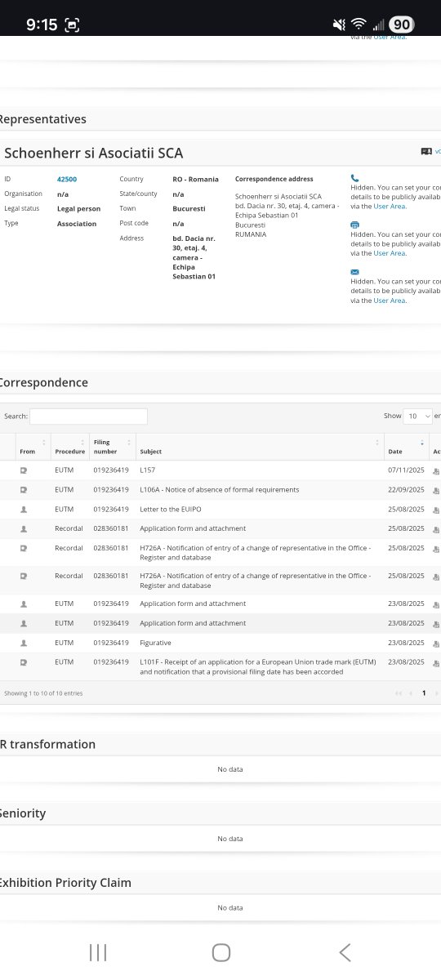Click the sender icon in the L1S7 row
The height and width of the screenshot is (980, 441).
[x=24, y=471]
